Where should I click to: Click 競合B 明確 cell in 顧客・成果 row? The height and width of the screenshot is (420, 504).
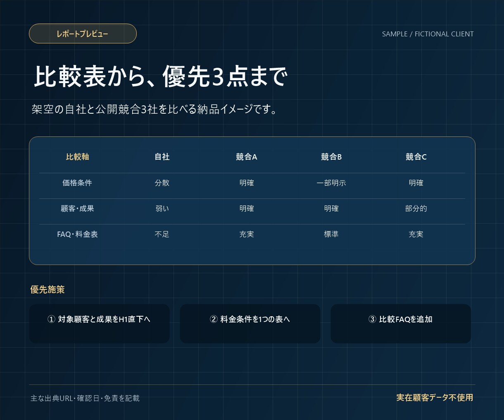pyautogui.click(x=331, y=208)
